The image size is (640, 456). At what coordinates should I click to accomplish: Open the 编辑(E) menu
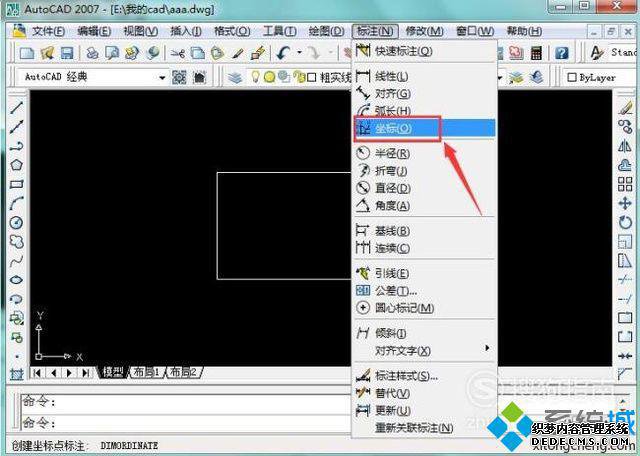click(94, 31)
